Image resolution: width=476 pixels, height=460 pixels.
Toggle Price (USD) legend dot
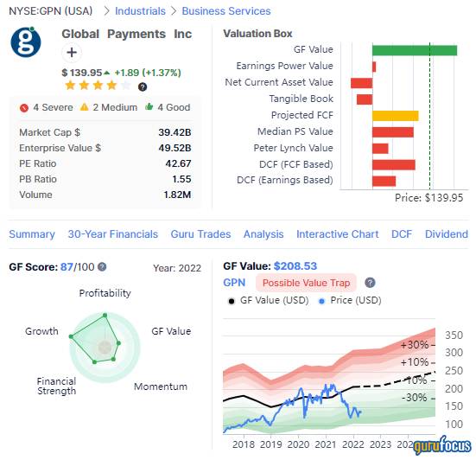tap(321, 301)
